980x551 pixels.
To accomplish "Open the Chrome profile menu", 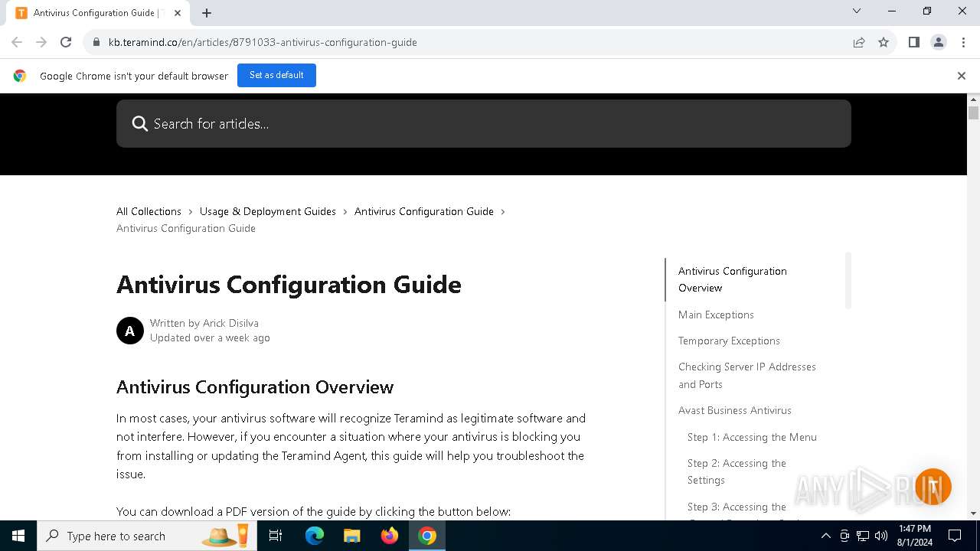I will tap(938, 42).
